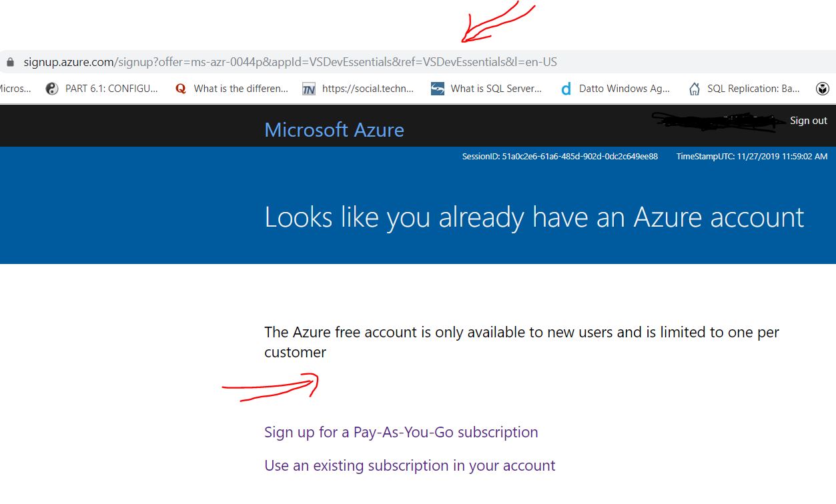Screen dimensions: 836x504
Task: Click the house icon of SQL Replication bookmark
Action: (x=695, y=89)
